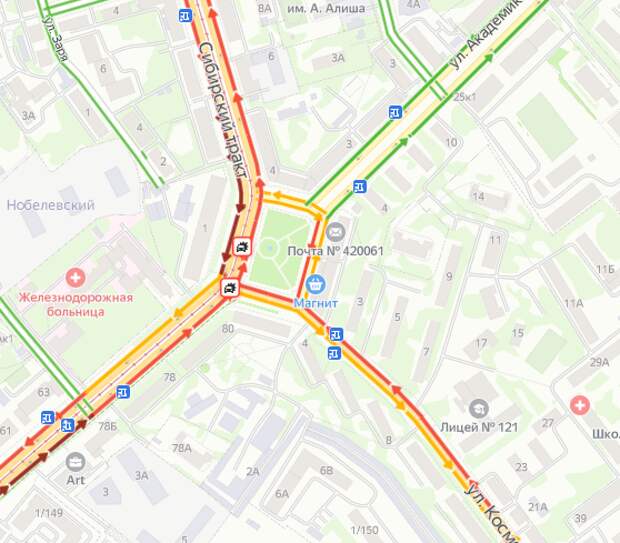Click building number 78Б

coord(107,426)
